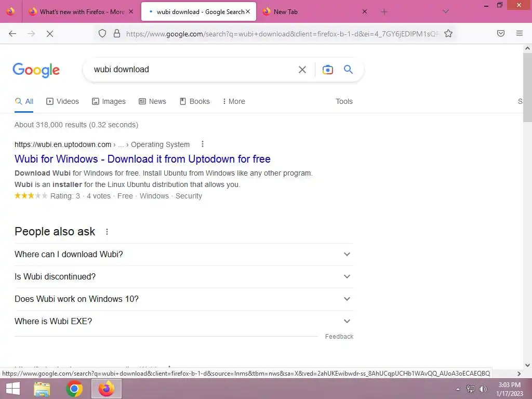Open options for the Uptodown result

[203, 144]
